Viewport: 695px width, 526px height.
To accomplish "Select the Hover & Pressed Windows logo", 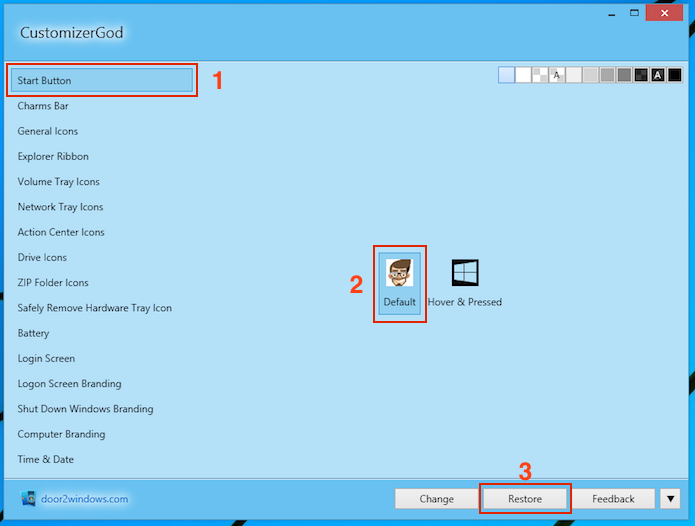I will pos(465,284).
